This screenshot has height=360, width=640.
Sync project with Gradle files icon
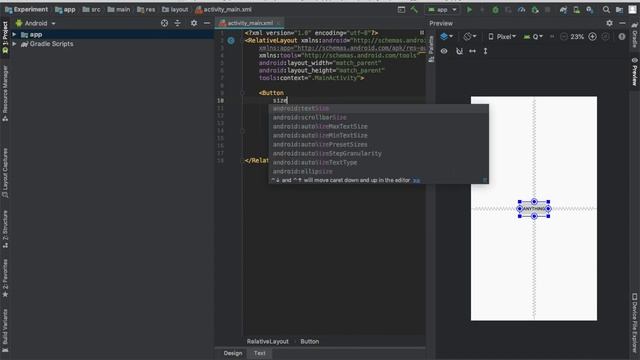[563, 9]
